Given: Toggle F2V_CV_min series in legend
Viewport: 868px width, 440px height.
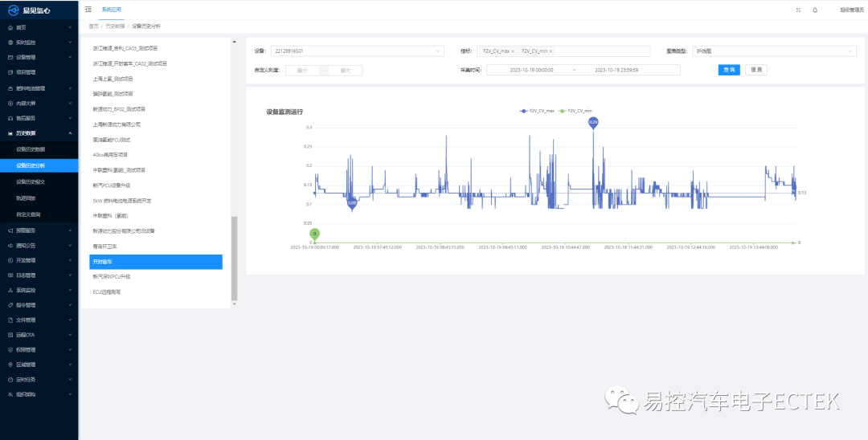Looking at the screenshot, I should pos(575,111).
